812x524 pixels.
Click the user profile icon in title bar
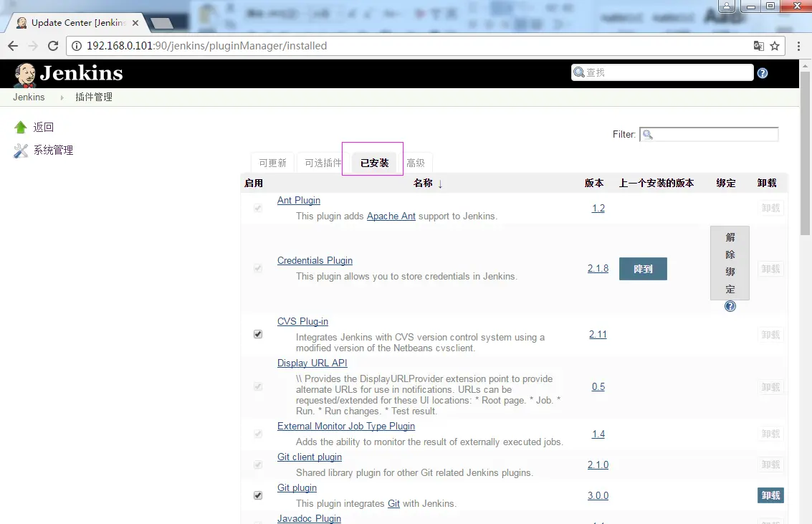point(727,6)
